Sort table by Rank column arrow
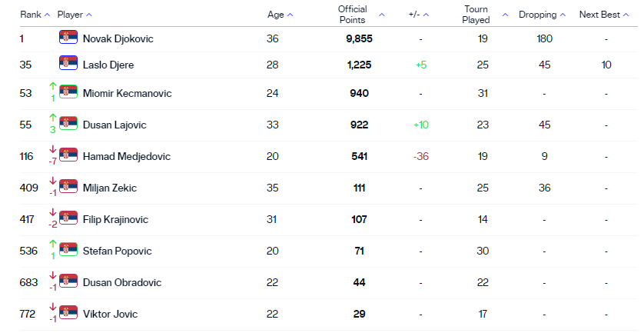Screen dimensions: 644x333 (48, 15)
